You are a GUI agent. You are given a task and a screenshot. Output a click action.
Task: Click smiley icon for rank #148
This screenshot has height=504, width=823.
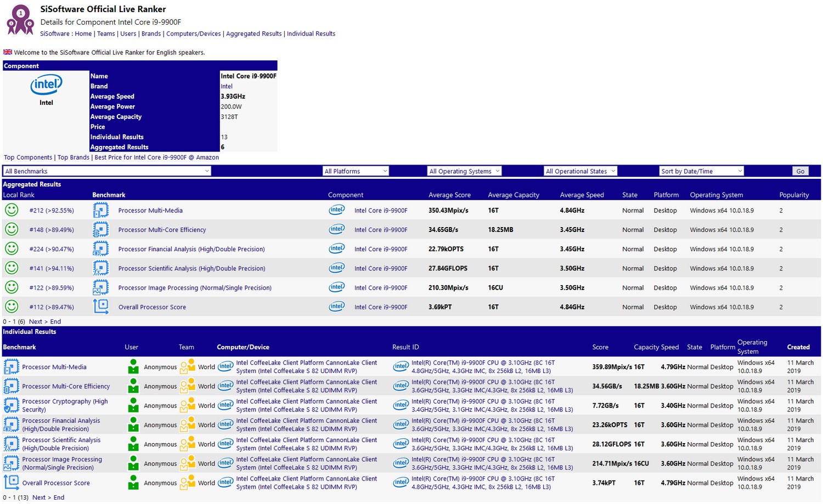pos(12,229)
